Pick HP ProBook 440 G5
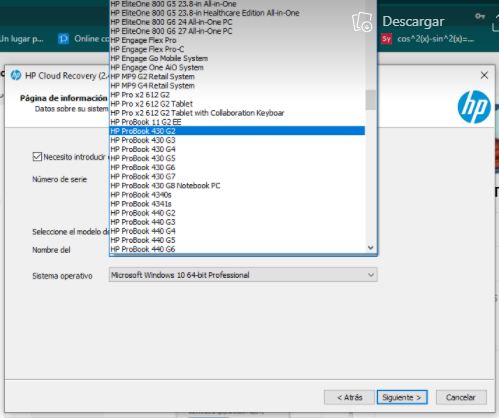This screenshot has width=499, height=418. [x=237, y=240]
